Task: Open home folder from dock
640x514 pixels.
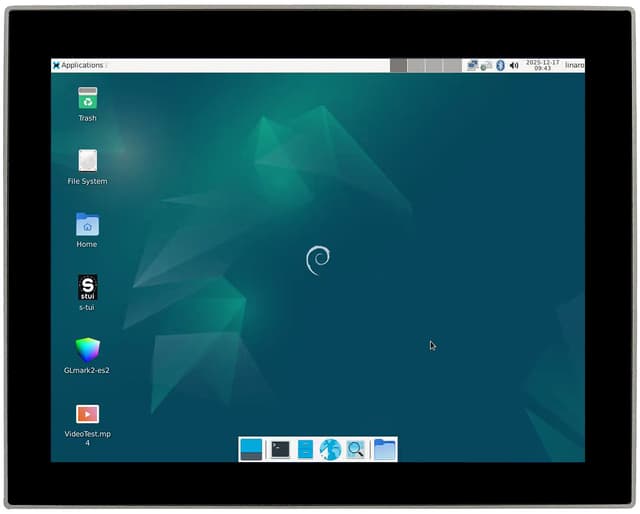Action: 384,449
